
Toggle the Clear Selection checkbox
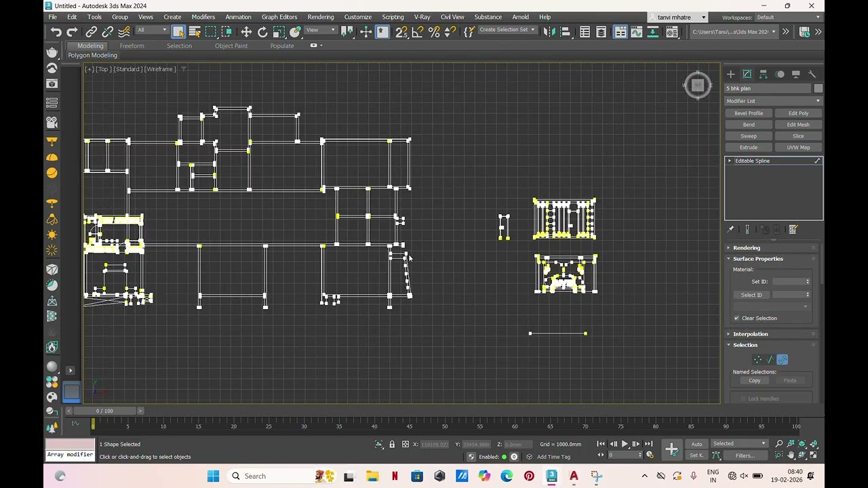[737, 319]
